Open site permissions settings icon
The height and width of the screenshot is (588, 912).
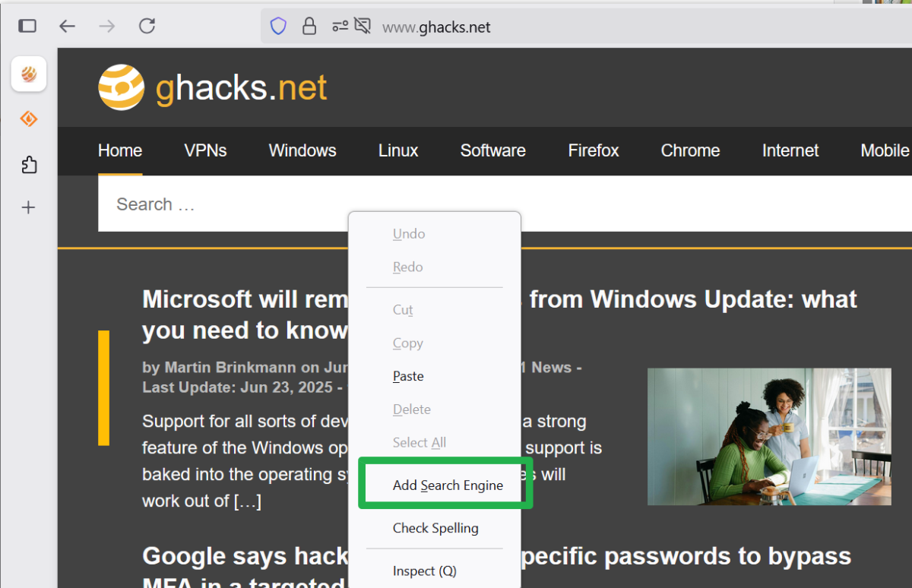tap(340, 27)
